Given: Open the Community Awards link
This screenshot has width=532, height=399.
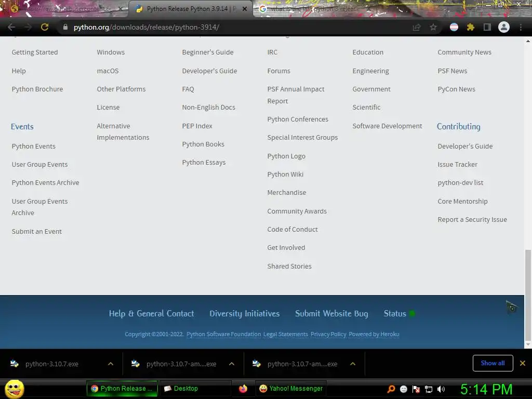Looking at the screenshot, I should pos(297,211).
